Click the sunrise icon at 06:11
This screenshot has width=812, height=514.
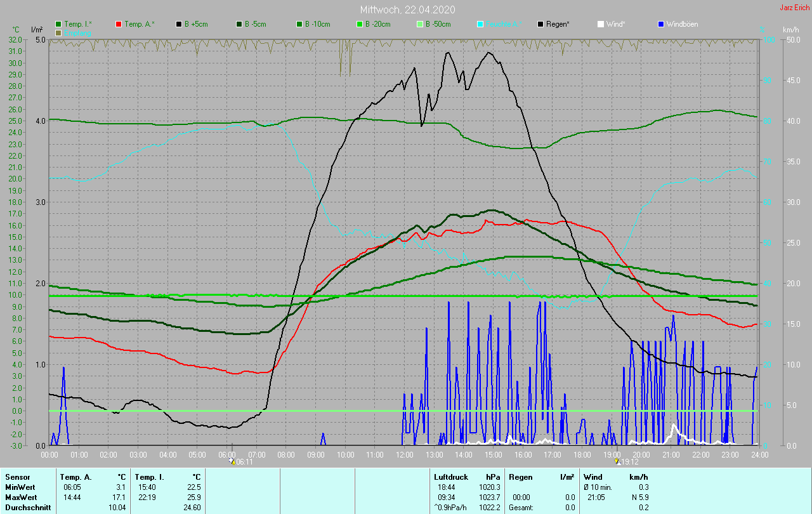point(233,462)
